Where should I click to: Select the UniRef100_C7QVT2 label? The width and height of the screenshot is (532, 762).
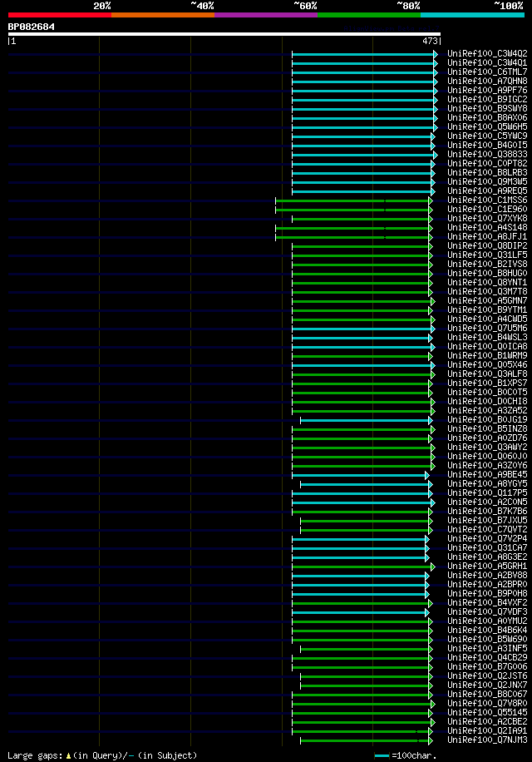[487, 530]
